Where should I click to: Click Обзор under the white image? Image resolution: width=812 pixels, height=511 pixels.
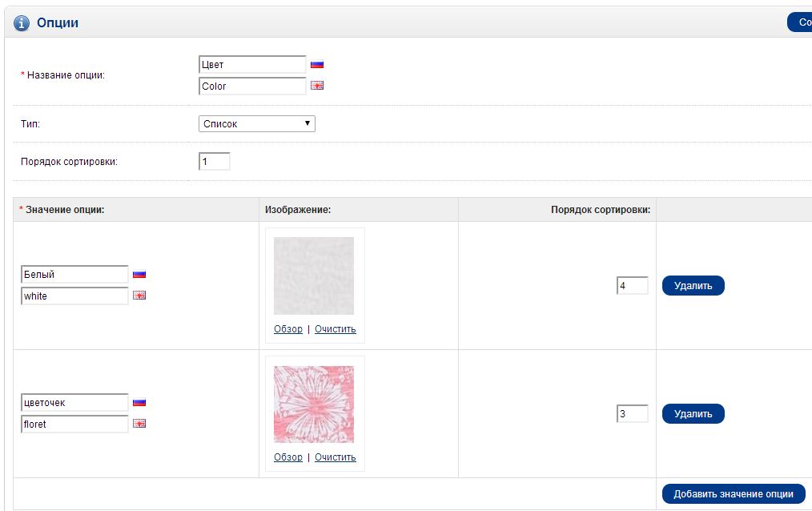pos(288,329)
